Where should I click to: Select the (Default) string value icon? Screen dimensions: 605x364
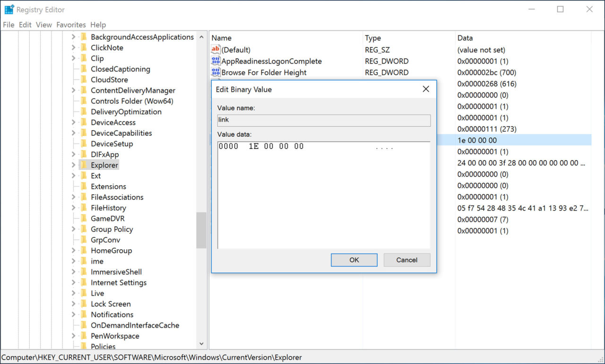[216, 50]
